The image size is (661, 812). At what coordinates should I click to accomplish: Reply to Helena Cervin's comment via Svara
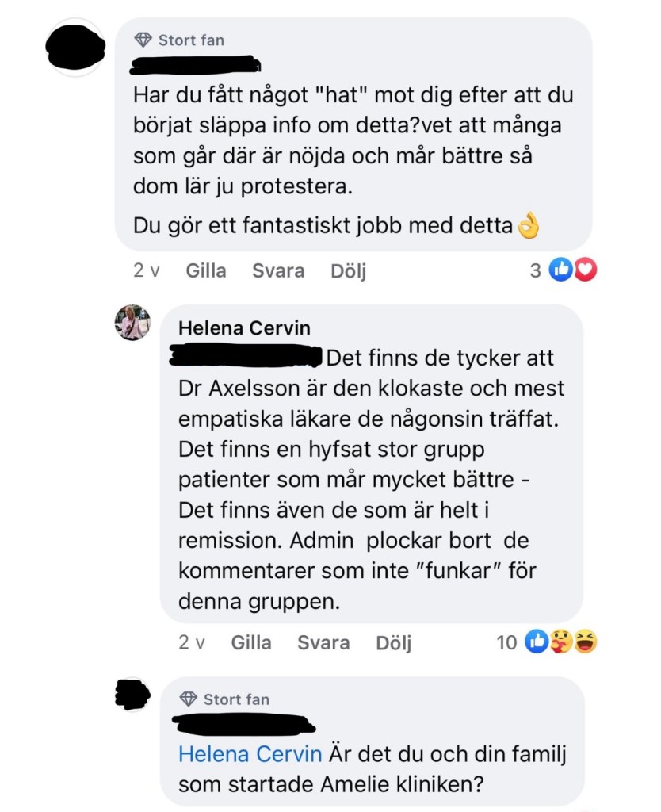click(x=323, y=642)
